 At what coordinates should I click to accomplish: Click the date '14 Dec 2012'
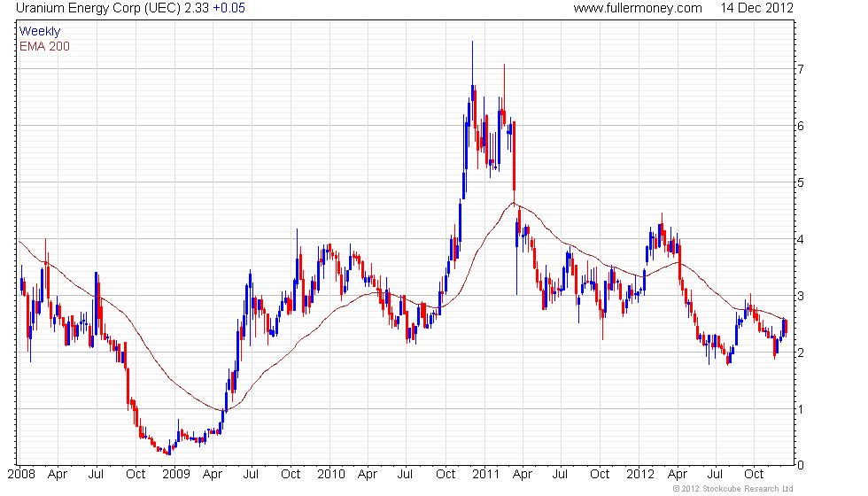[x=756, y=8]
